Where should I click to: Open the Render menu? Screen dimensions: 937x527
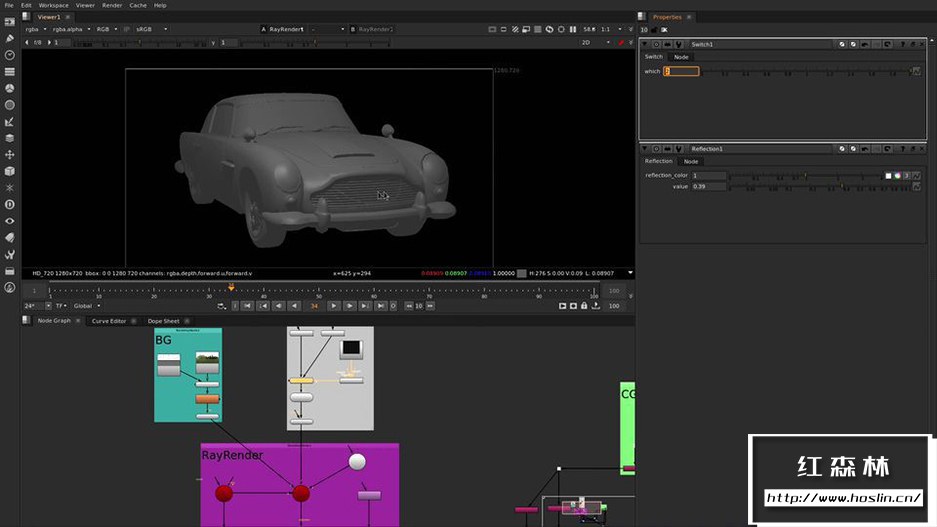112,5
